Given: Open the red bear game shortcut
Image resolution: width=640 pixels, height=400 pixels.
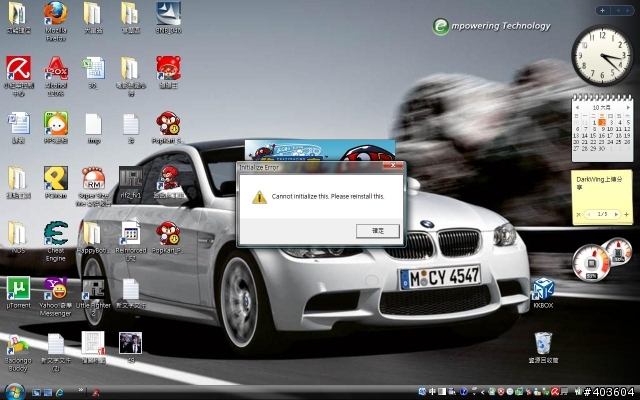Looking at the screenshot, I should tap(168, 73).
